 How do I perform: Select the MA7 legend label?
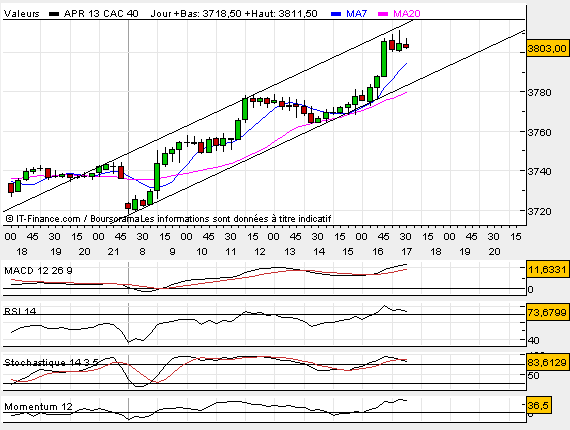[356, 14]
